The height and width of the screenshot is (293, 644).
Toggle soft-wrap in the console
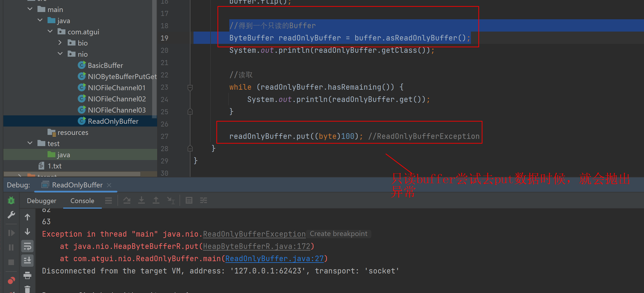[27, 246]
